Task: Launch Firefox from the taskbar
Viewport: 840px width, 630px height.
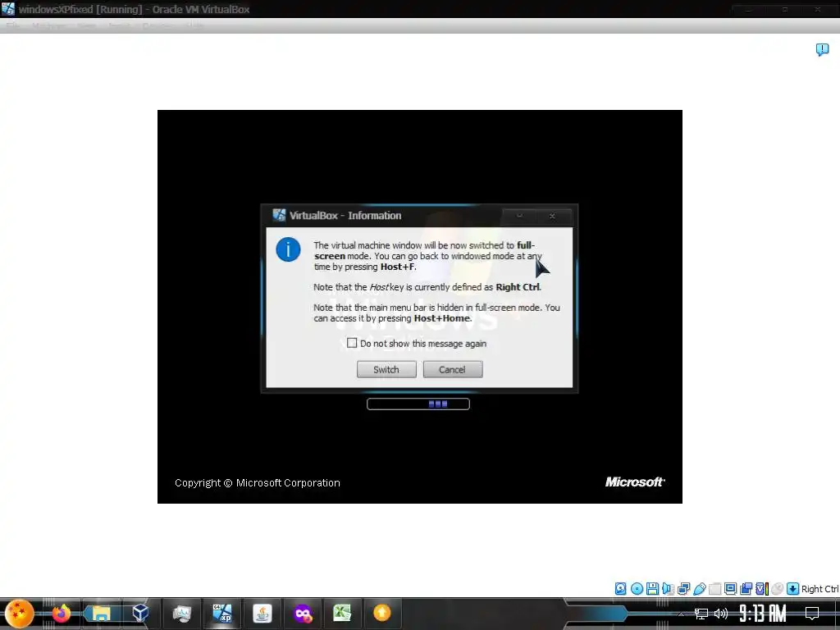Action: (x=61, y=614)
